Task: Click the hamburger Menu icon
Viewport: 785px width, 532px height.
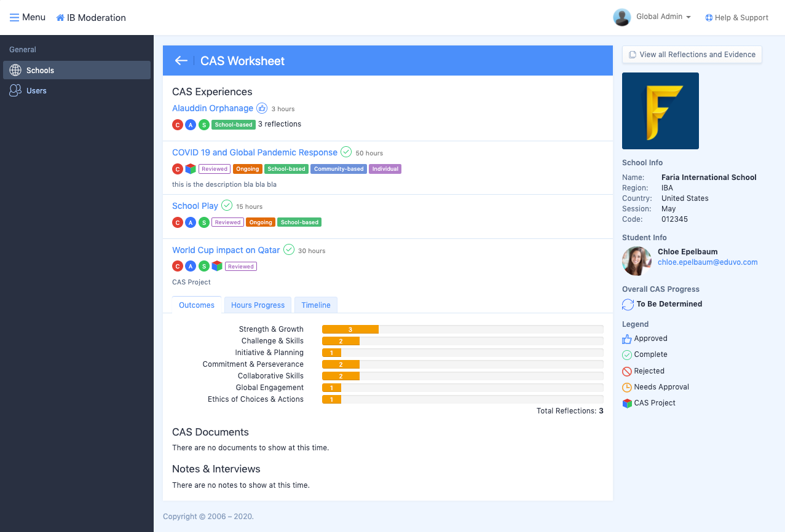Action: click(x=14, y=17)
